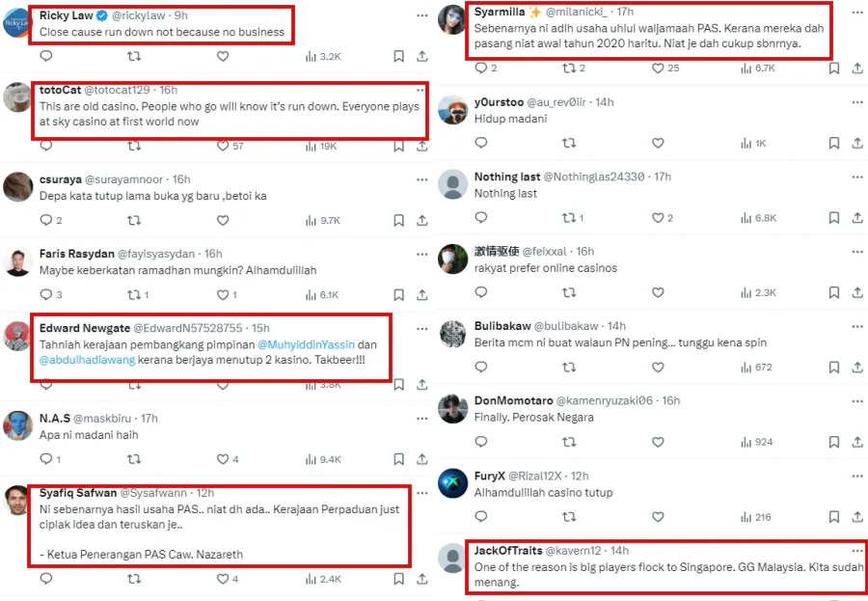View analytics on Faris Rasydan's tweet
The height and width of the screenshot is (601, 868).
tap(322, 295)
